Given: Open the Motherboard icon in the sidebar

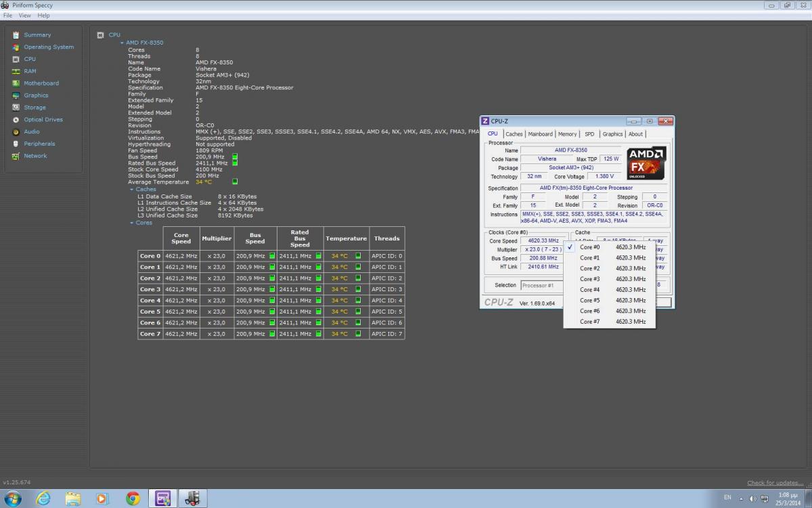Looking at the screenshot, I should tap(16, 83).
